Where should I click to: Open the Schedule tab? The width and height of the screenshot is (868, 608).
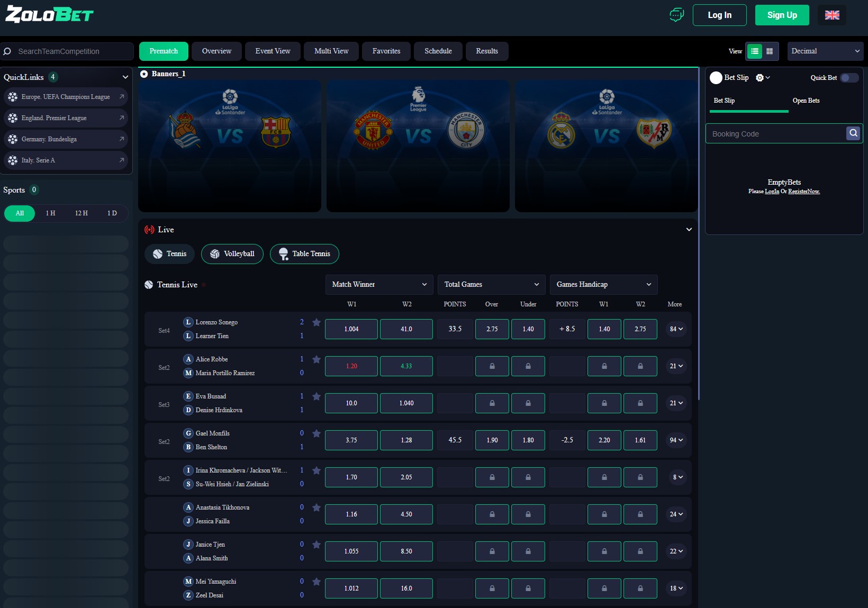click(438, 51)
